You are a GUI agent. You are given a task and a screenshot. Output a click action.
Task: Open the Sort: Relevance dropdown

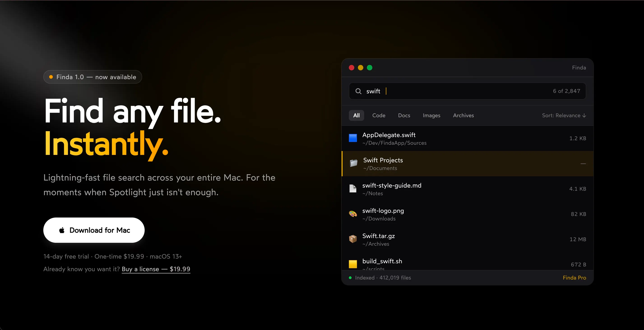564,115
